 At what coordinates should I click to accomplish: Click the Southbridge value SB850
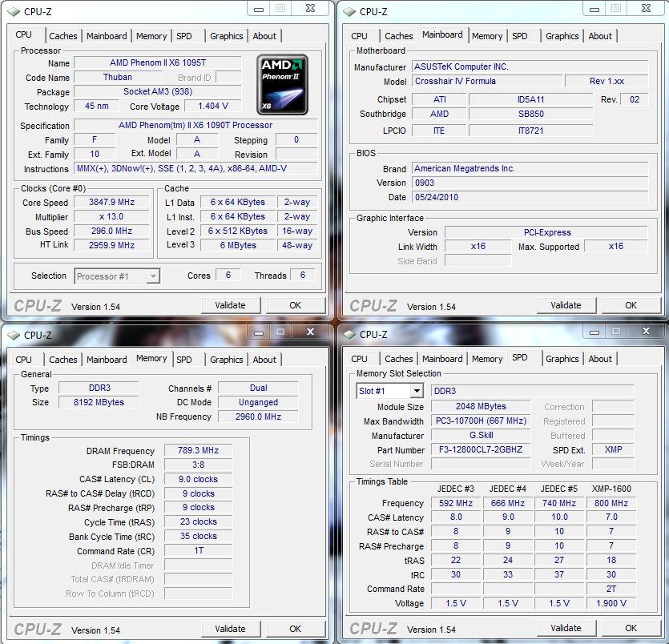tap(530, 114)
